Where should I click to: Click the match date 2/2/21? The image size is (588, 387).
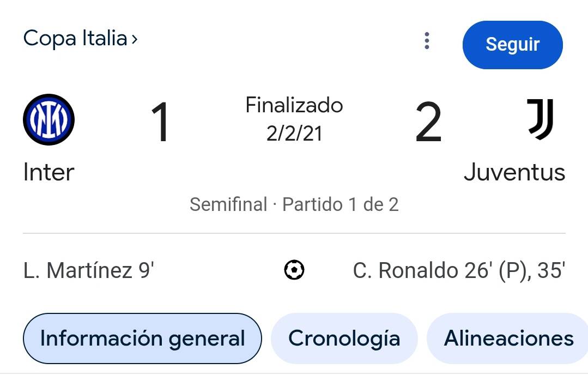[294, 134]
